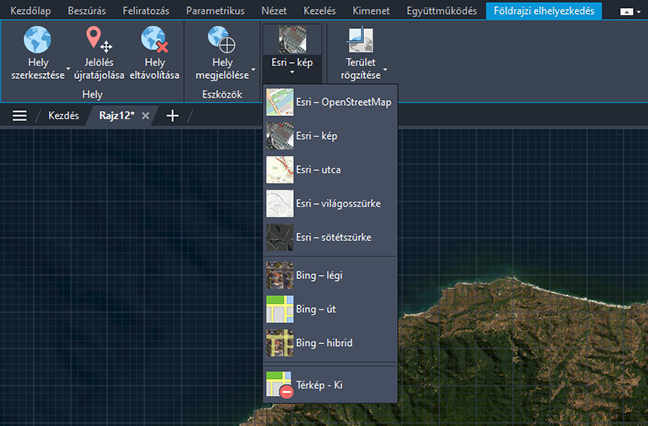Choose Bing – légi aerial map
The width and height of the screenshot is (648, 426).
pyautogui.click(x=330, y=275)
